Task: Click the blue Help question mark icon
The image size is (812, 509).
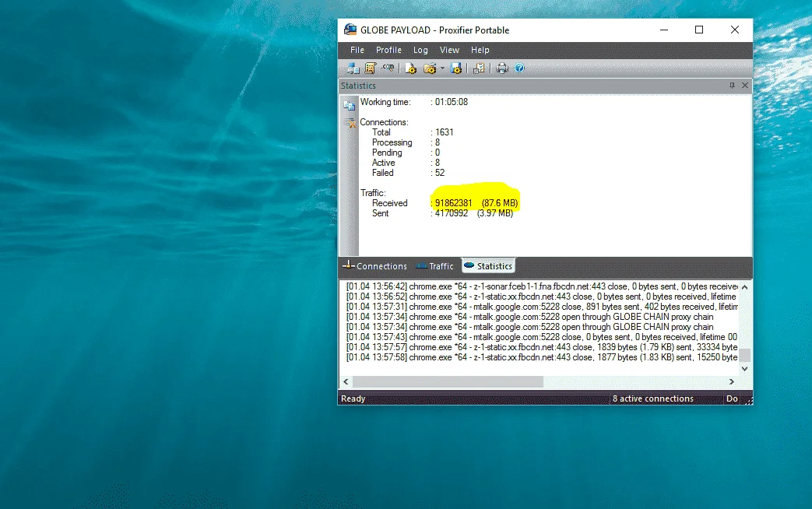Action: [519, 68]
